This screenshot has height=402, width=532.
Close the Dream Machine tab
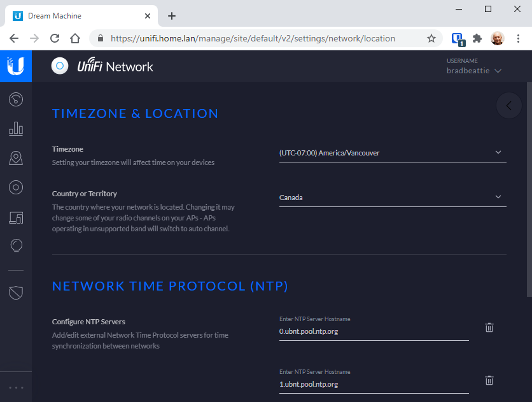[148, 16]
